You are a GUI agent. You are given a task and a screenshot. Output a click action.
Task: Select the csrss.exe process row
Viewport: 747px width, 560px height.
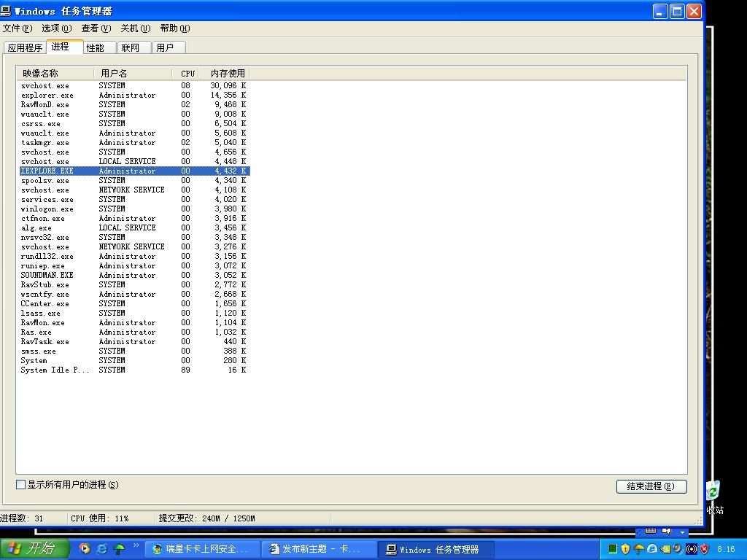(135, 124)
